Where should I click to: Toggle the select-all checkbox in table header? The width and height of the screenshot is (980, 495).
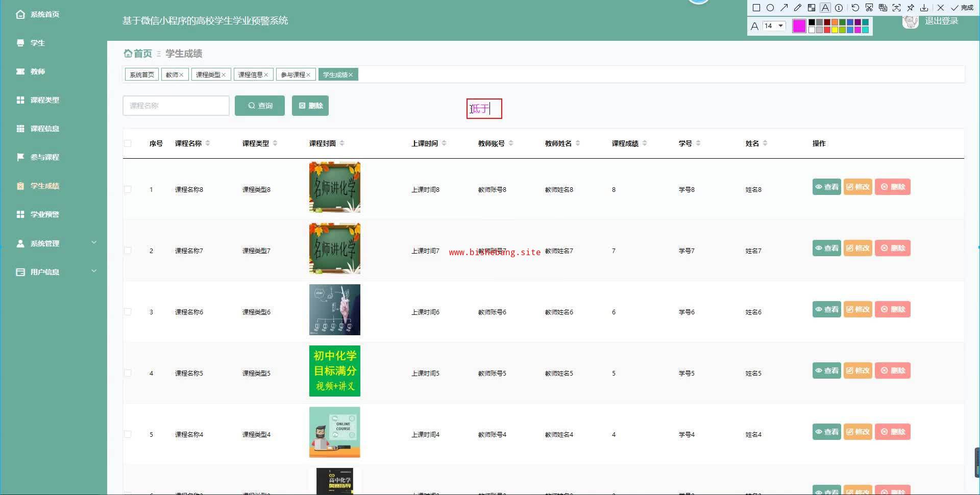pyautogui.click(x=128, y=143)
